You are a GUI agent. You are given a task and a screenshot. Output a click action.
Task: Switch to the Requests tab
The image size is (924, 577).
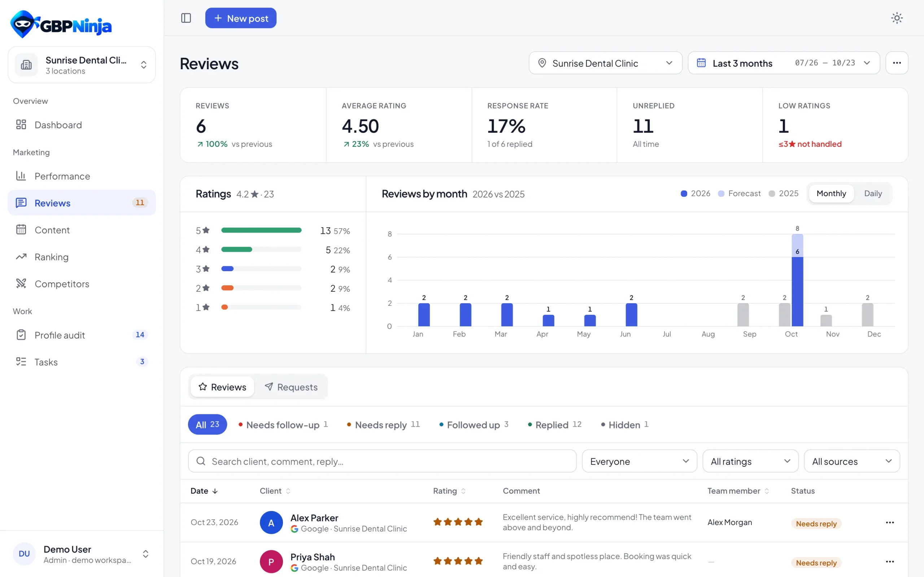291,387
